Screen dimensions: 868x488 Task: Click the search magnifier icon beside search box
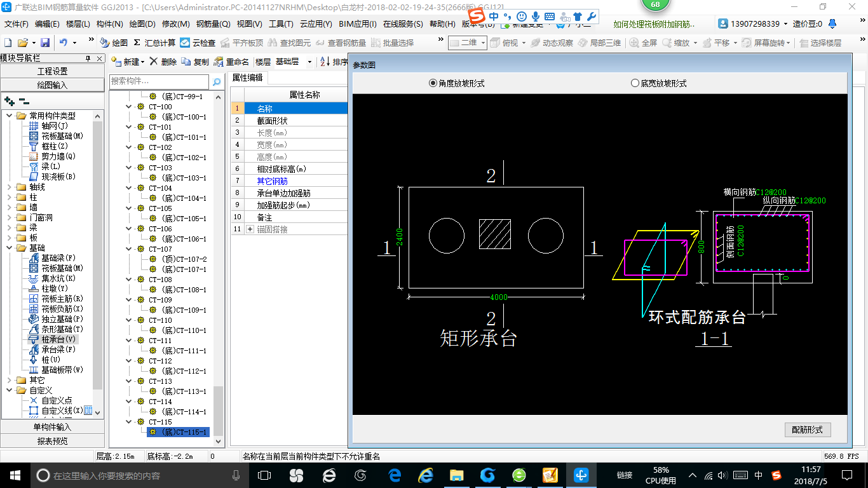coord(217,81)
